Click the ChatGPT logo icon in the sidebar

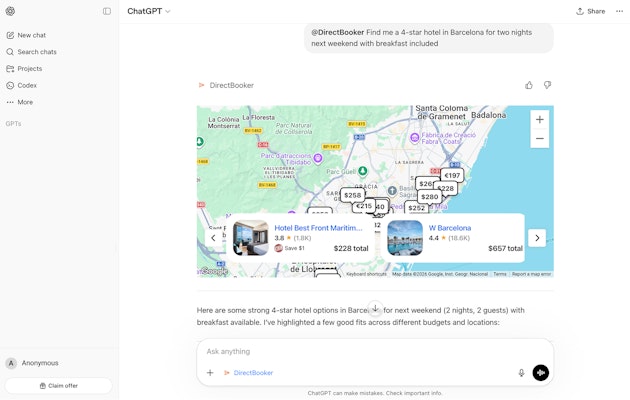coord(10,11)
